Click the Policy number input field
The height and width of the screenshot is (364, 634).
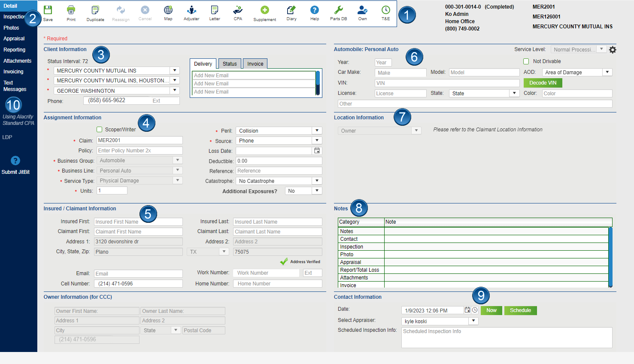(140, 151)
